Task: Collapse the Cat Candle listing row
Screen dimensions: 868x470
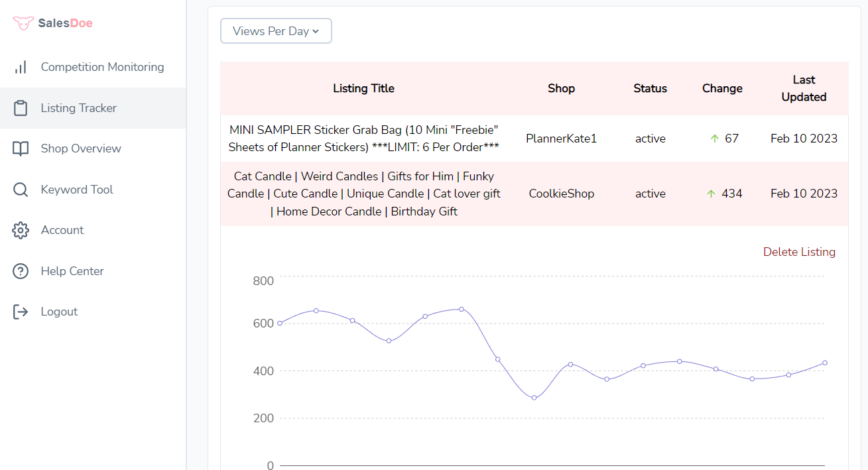Action: pyautogui.click(x=363, y=194)
